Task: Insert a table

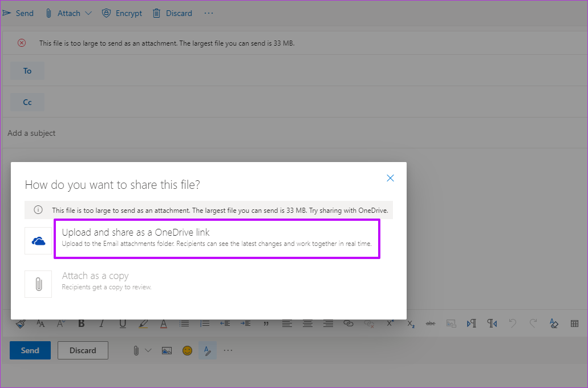Action: [x=574, y=324]
